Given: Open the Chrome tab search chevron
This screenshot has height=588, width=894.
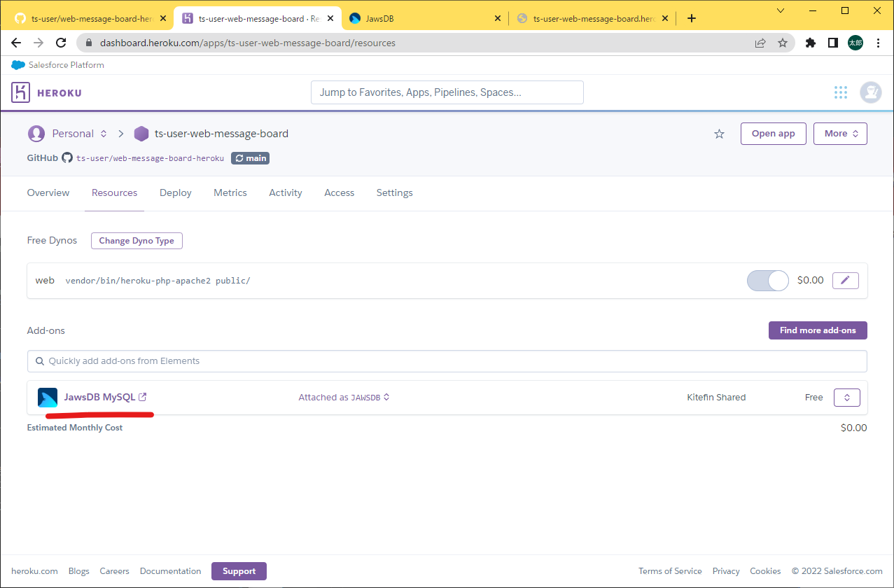Looking at the screenshot, I should (781, 10).
